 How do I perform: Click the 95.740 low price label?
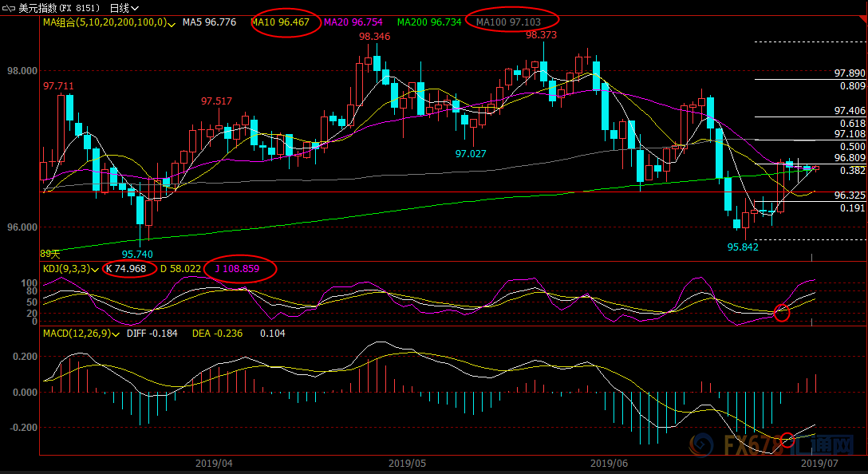137,253
